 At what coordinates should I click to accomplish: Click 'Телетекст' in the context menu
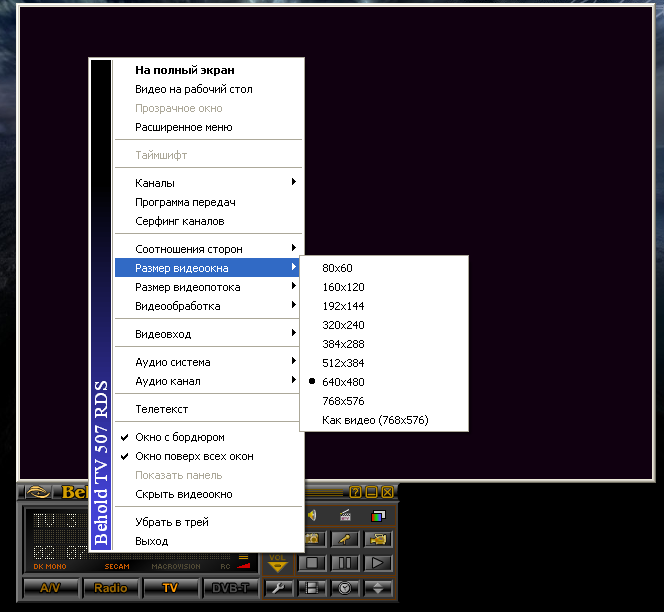[162, 409]
